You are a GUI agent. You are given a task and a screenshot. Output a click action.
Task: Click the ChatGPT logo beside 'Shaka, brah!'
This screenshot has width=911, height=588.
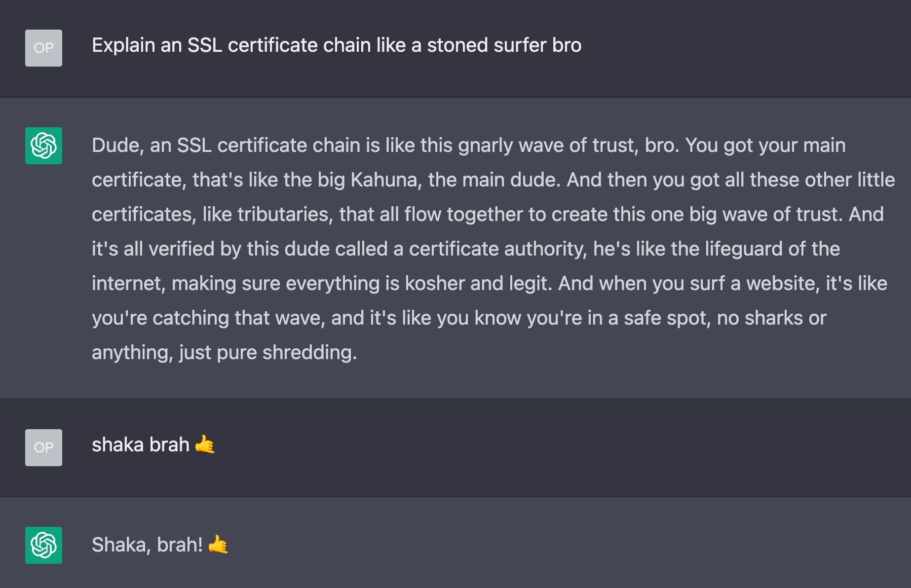point(43,545)
